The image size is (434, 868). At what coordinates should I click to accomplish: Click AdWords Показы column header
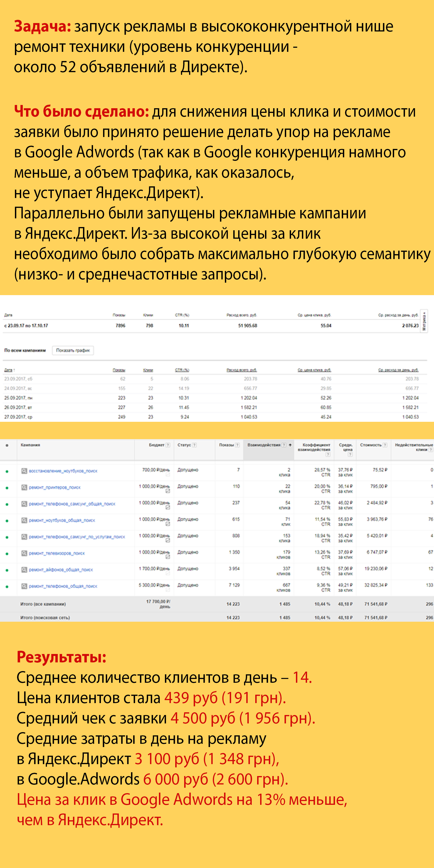(x=226, y=445)
